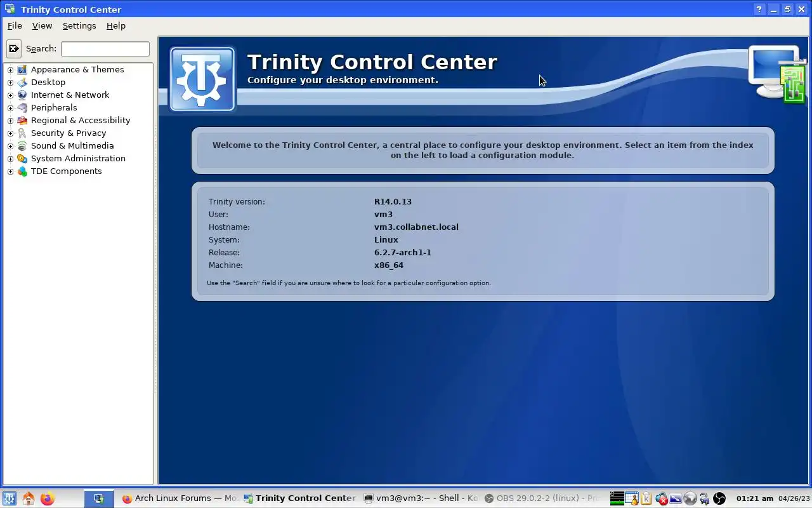Viewport: 812px width, 508px height.
Task: Click the release value 6.2.7-arch1-1
Action: [x=403, y=252]
